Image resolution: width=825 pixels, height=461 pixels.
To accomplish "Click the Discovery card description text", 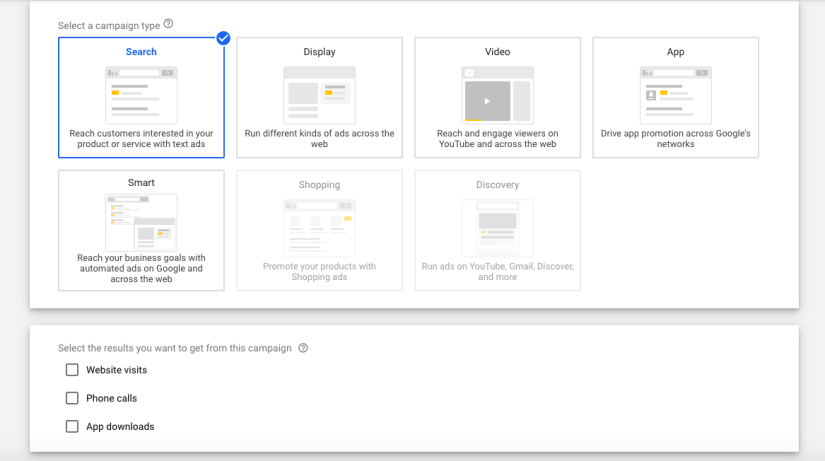I will [x=497, y=271].
